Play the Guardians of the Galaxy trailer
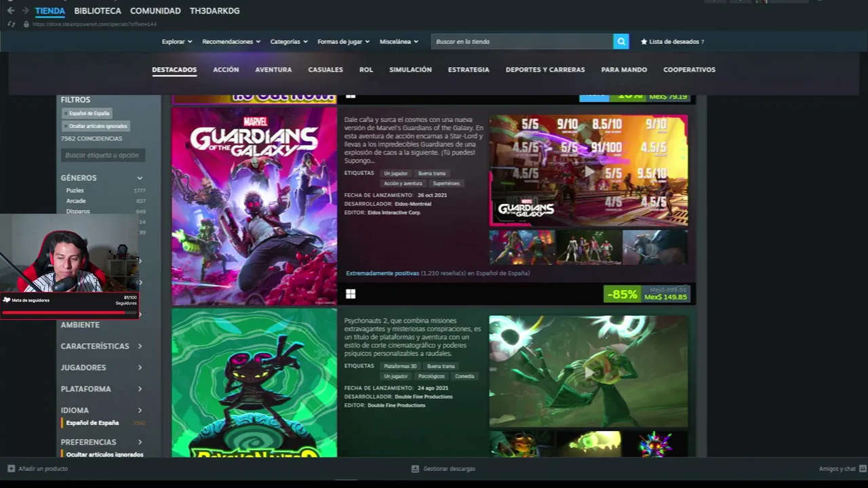This screenshot has height=488, width=868. pos(589,171)
